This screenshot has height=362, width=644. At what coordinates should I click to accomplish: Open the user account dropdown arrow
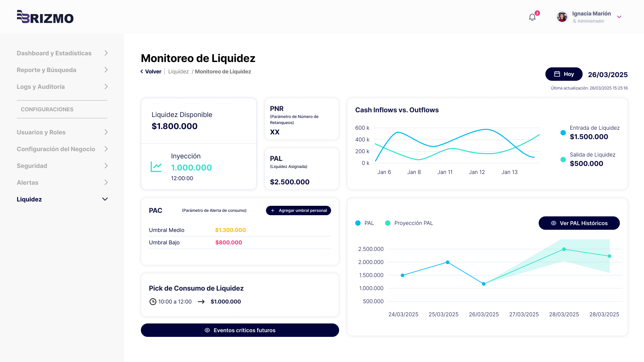619,17
